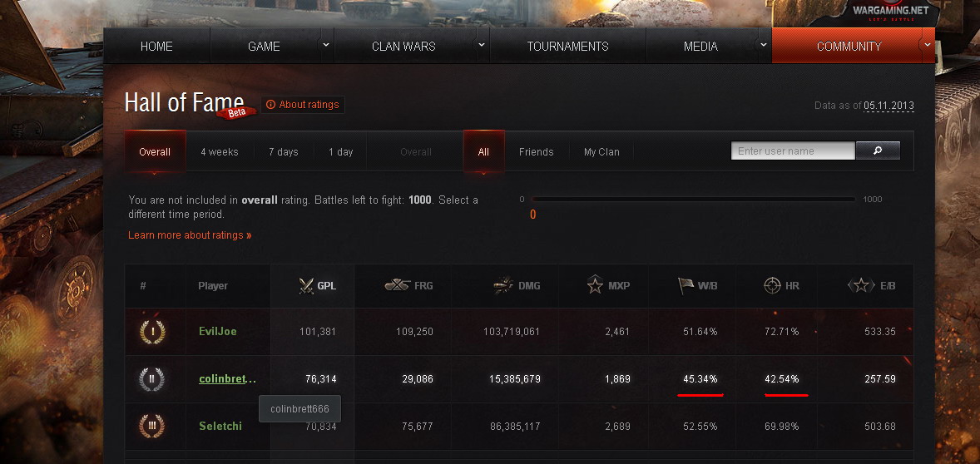The height and width of the screenshot is (464, 980).
Task: Click the battles progress bar
Action: coord(692,200)
